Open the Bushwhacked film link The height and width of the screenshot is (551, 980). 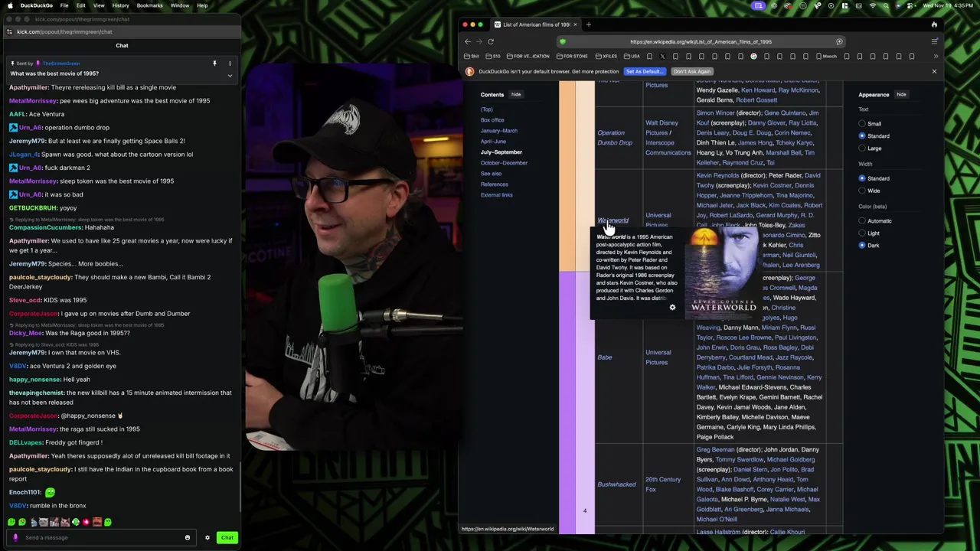(x=616, y=484)
